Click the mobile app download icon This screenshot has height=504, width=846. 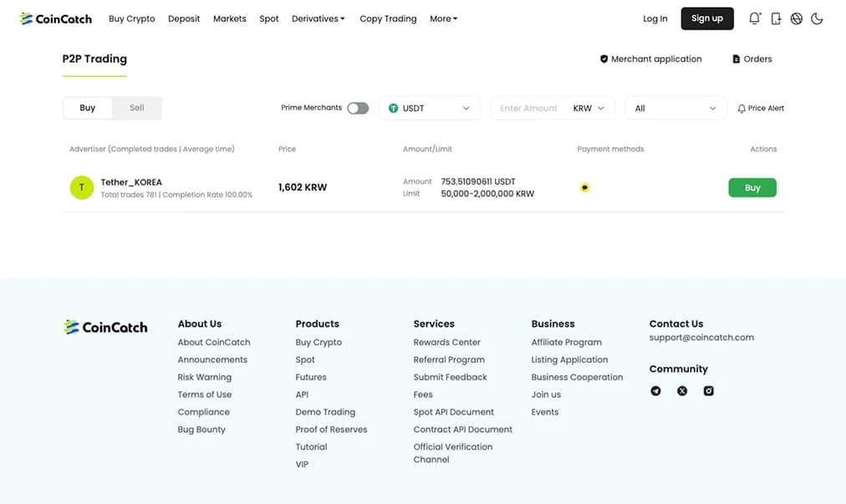[776, 18]
